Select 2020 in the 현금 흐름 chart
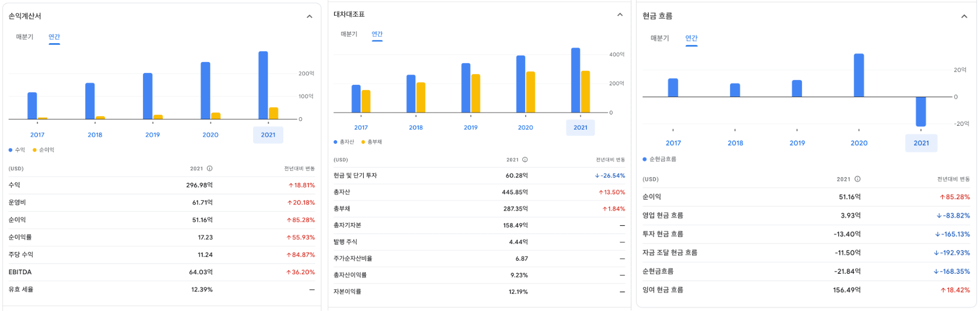 click(x=859, y=143)
